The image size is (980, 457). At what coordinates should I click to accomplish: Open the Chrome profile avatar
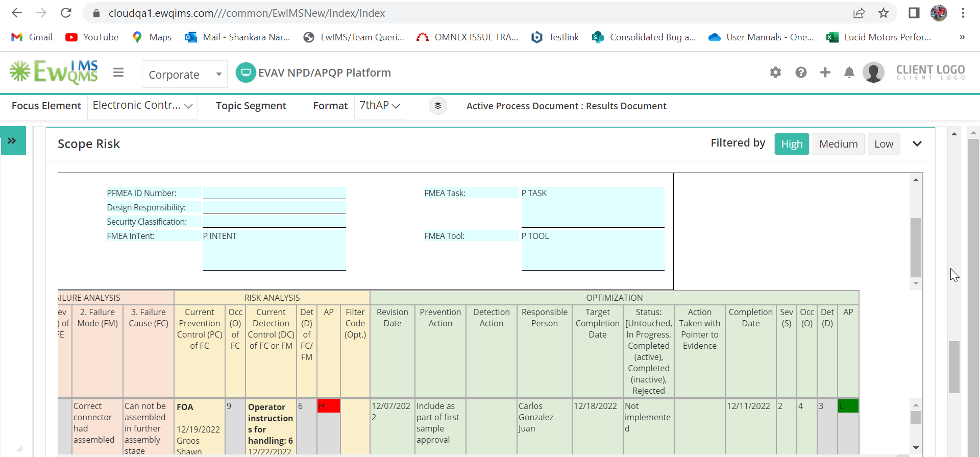pyautogui.click(x=939, y=13)
